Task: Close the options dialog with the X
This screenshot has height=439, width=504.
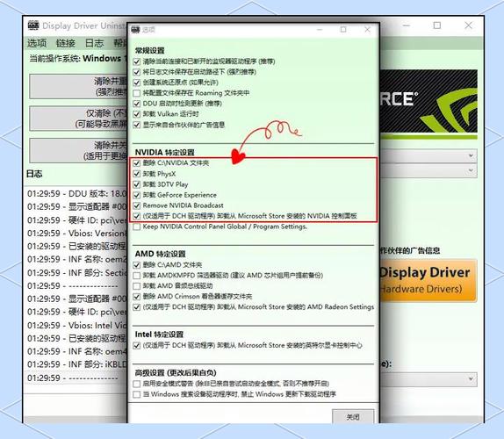Action: point(367,30)
